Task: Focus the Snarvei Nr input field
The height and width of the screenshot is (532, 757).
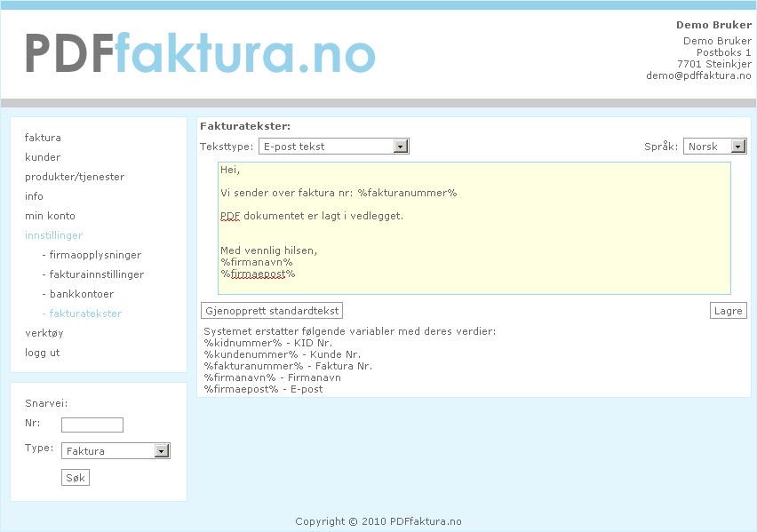Action: click(92, 425)
